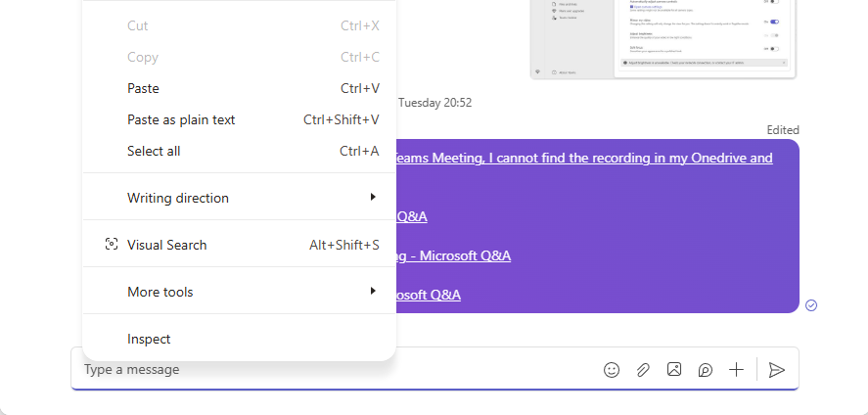Attach a file using the paperclip icon
Viewport: 868px width, 415px height.
[643, 370]
